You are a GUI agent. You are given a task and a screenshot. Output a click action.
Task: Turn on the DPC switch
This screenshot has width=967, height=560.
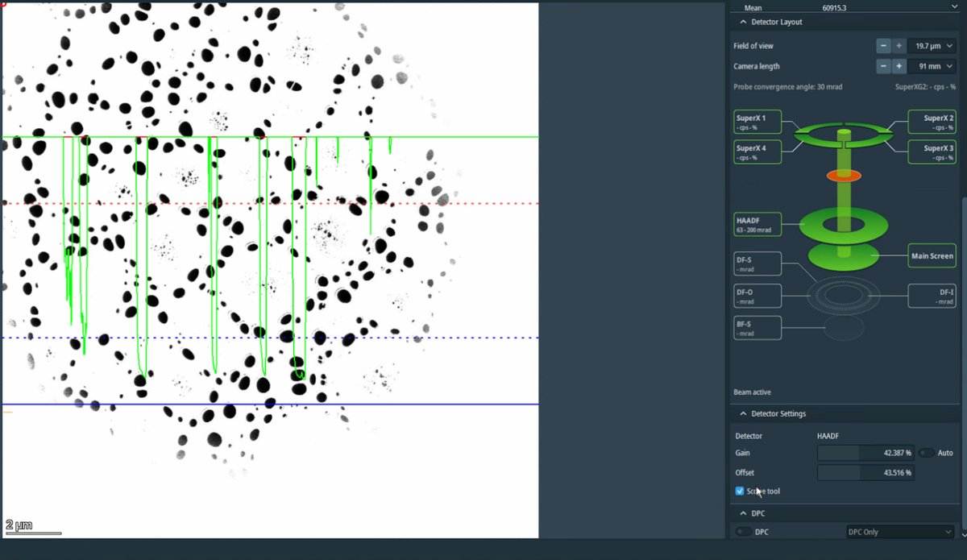743,532
